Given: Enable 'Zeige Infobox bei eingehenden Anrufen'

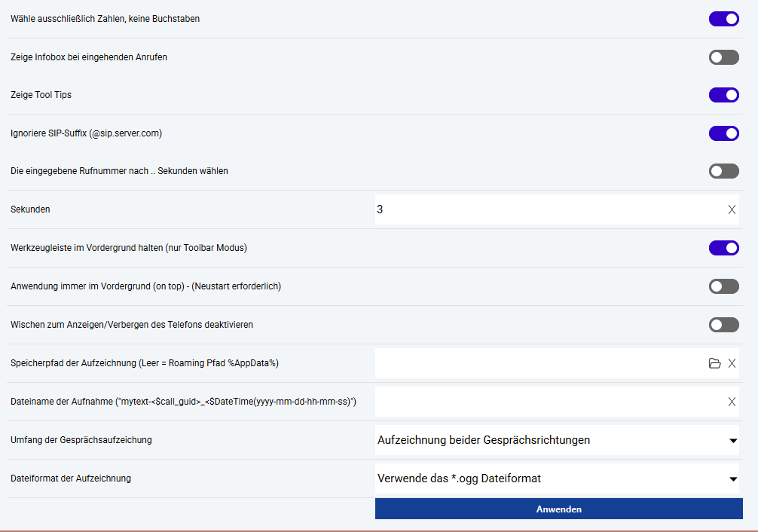Looking at the screenshot, I should coord(723,57).
